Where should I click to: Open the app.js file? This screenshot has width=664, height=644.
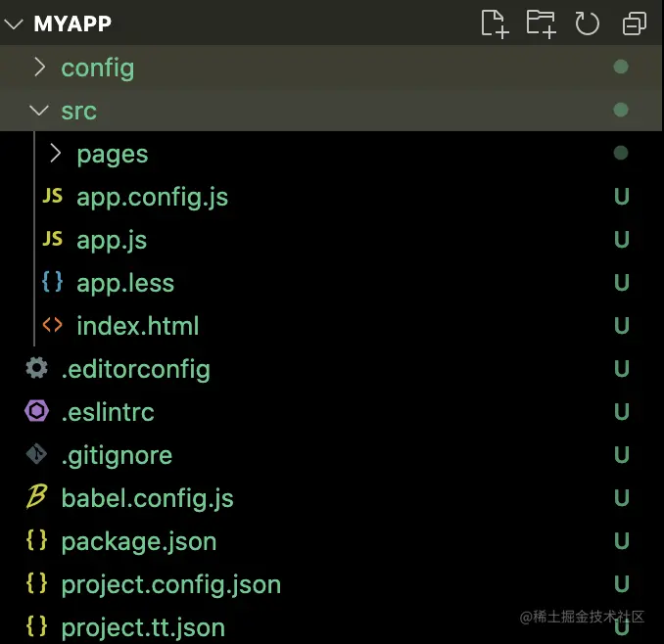coord(112,240)
